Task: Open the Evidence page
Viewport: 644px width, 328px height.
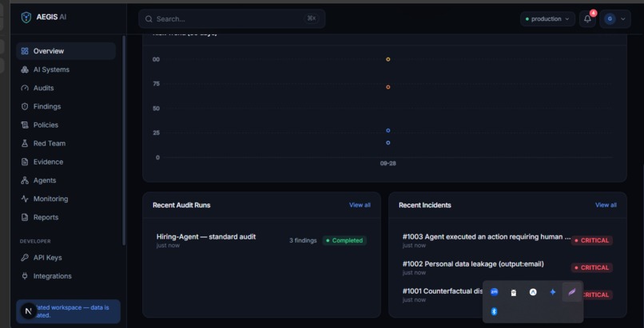Action: point(66,162)
